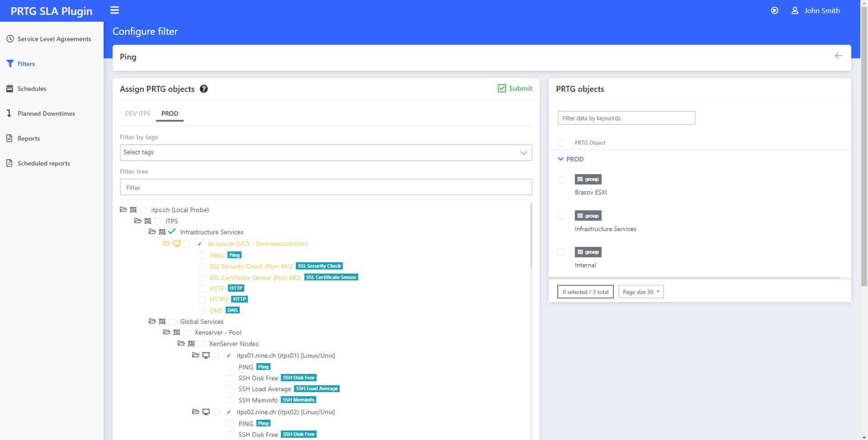Viewport: 868px width, 440px height.
Task: Check the SSH Load Average sensor checkbox
Action: point(231,389)
